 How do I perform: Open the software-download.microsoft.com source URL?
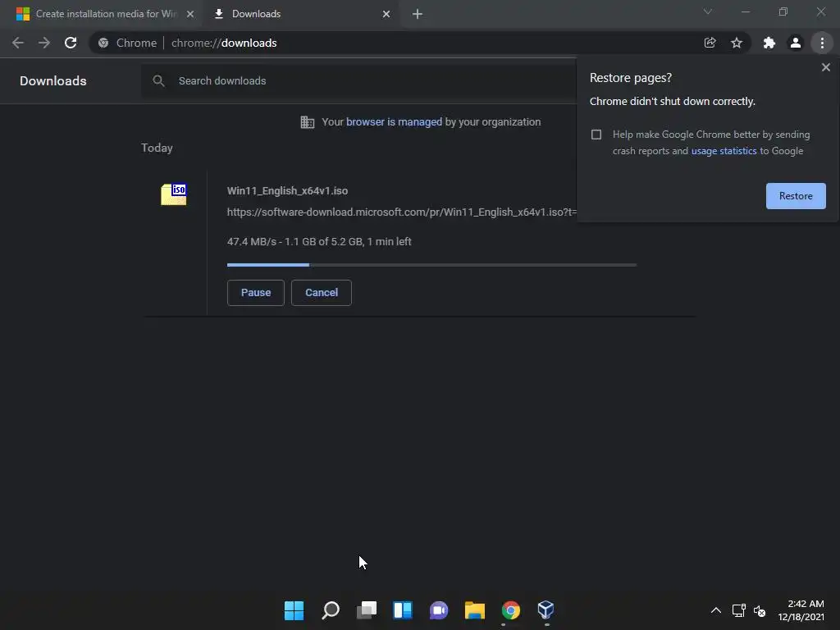402,212
